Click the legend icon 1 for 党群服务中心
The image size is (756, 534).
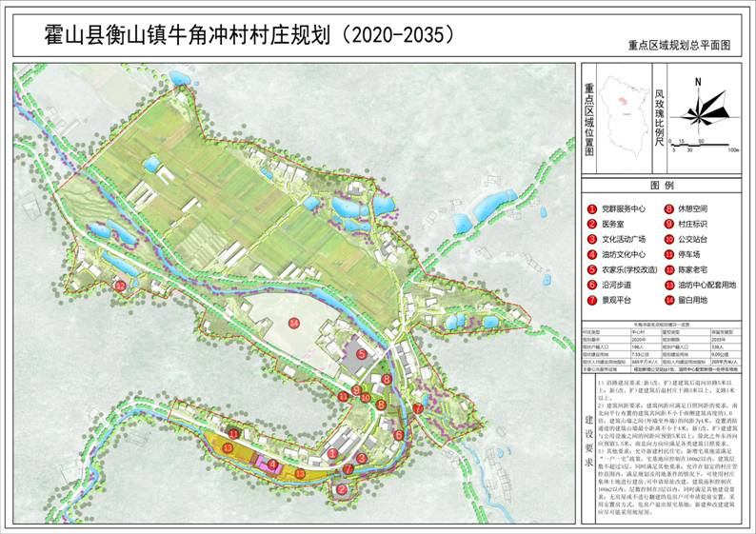[x=590, y=208]
